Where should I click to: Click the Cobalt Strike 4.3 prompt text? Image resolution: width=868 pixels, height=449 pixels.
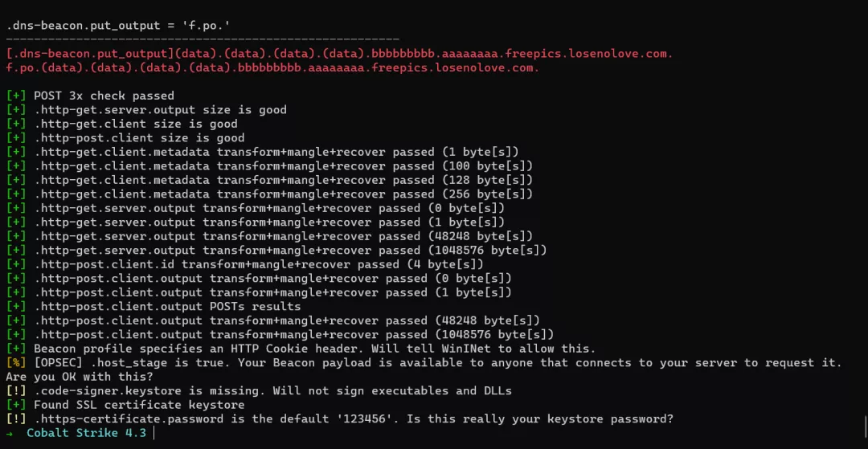click(86, 433)
